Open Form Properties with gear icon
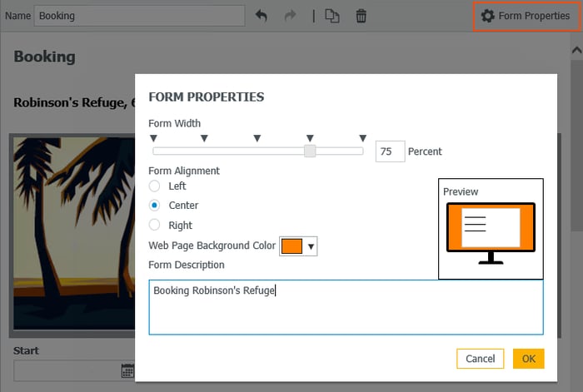 pos(526,16)
